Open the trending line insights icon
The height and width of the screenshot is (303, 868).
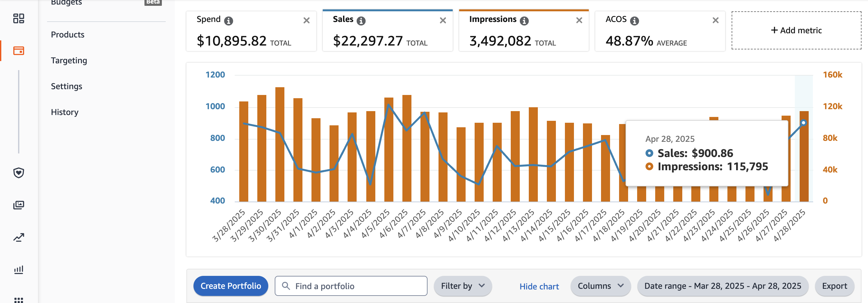click(18, 237)
